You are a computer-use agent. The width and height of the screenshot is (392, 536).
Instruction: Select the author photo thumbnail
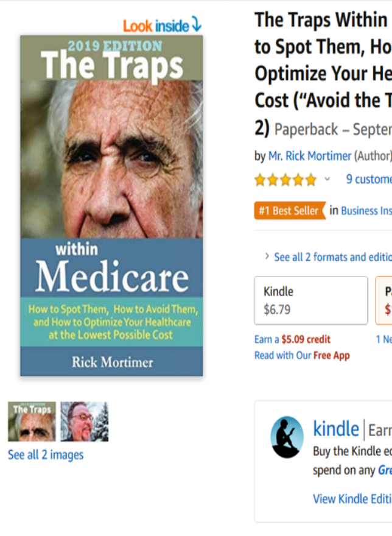pos(85,421)
